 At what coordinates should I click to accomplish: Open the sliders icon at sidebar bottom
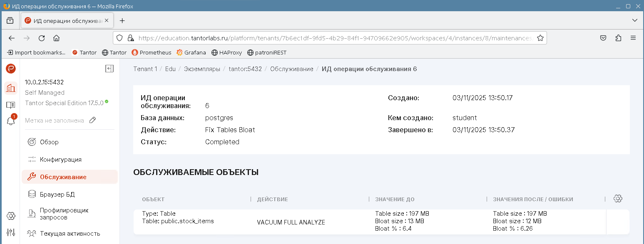pyautogui.click(x=11, y=232)
